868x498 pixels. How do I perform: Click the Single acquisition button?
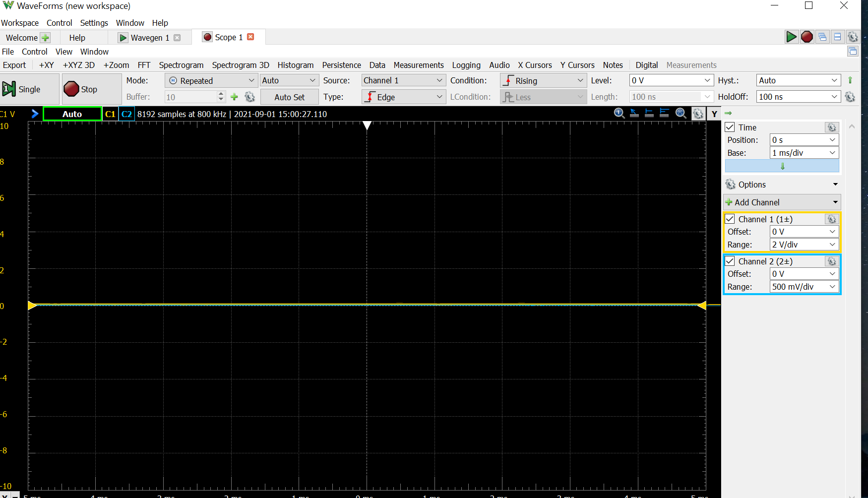coord(29,89)
